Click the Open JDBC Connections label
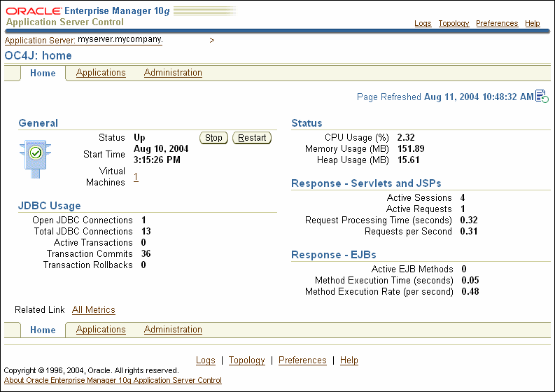Screen dimensions: 555x392 click(x=83, y=220)
